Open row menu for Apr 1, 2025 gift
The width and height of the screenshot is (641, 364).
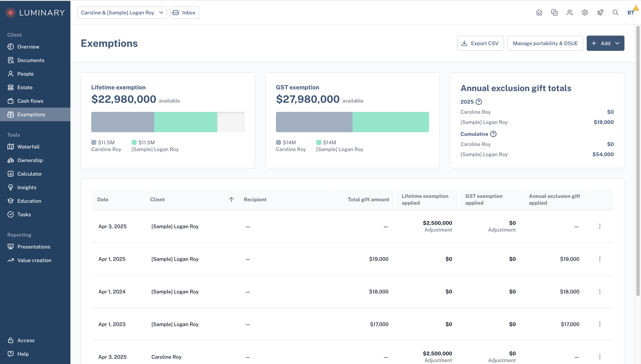[x=600, y=259]
